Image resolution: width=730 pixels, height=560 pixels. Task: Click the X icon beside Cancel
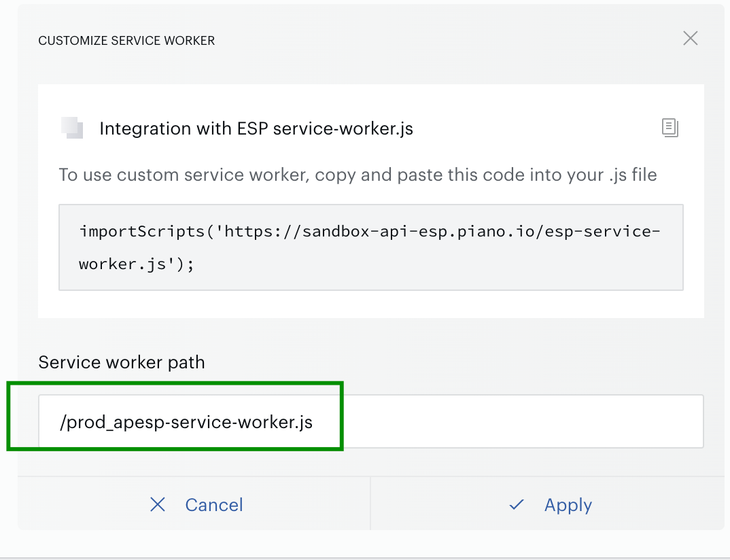tap(158, 504)
